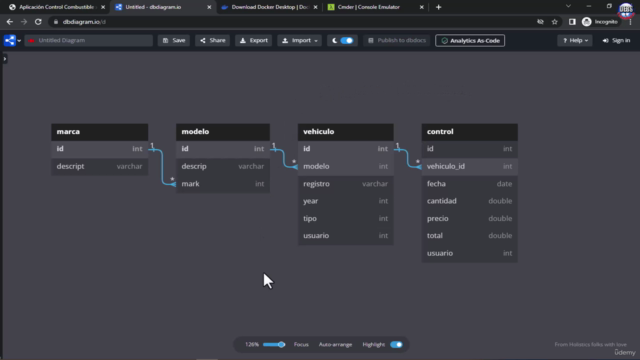Click the Export button
640x360 pixels.
click(253, 40)
